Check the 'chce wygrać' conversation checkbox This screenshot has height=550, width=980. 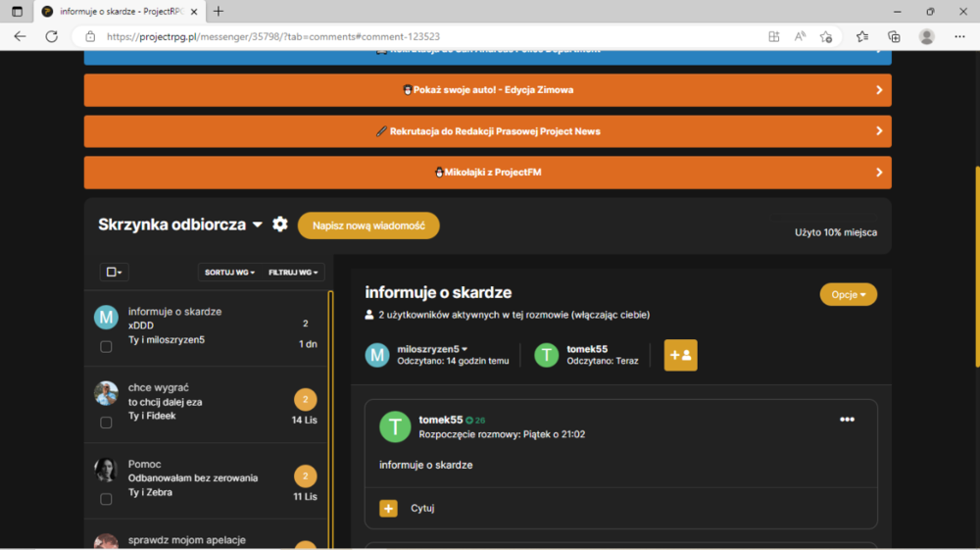click(106, 423)
